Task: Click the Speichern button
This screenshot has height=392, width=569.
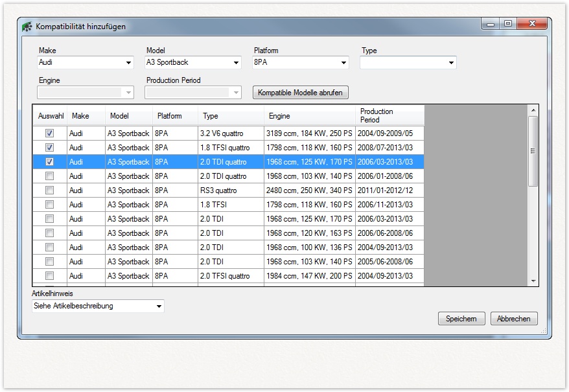Action: [461, 319]
